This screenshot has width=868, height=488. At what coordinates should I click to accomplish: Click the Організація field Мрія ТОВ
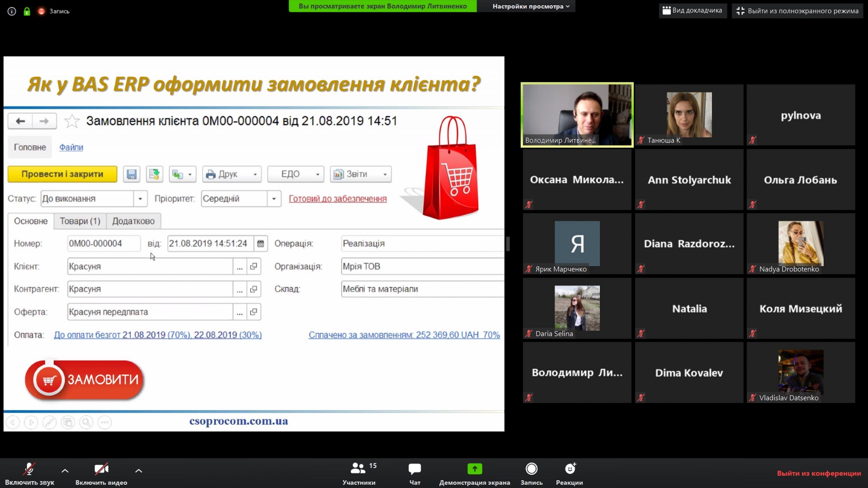coord(423,266)
